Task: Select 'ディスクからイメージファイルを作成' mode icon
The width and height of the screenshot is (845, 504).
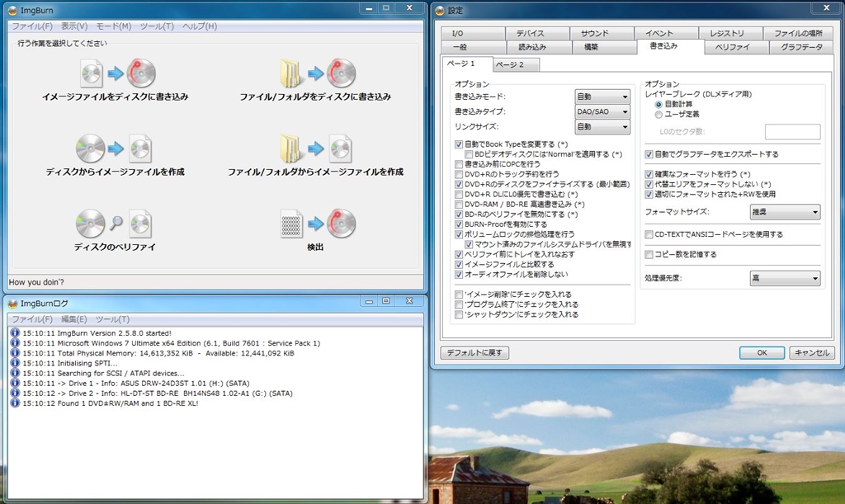Action: click(114, 148)
